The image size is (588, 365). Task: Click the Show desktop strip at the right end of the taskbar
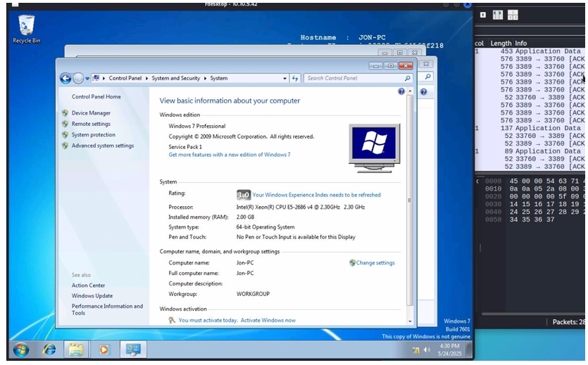(469, 350)
